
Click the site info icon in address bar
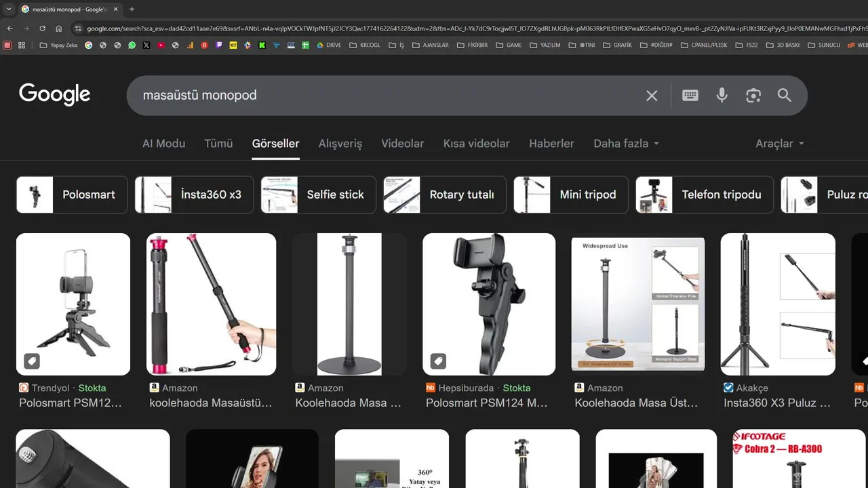point(77,28)
